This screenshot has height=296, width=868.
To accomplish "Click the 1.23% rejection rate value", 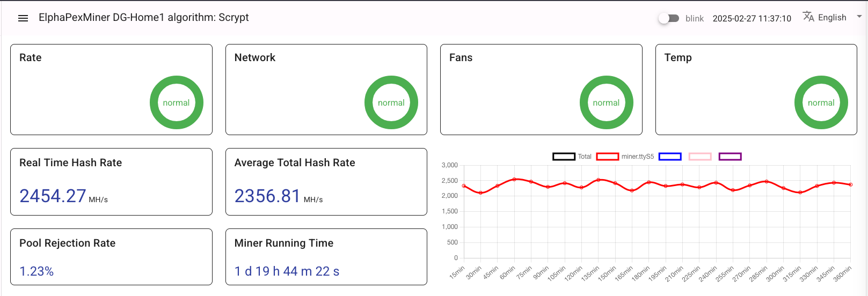I will [x=37, y=271].
